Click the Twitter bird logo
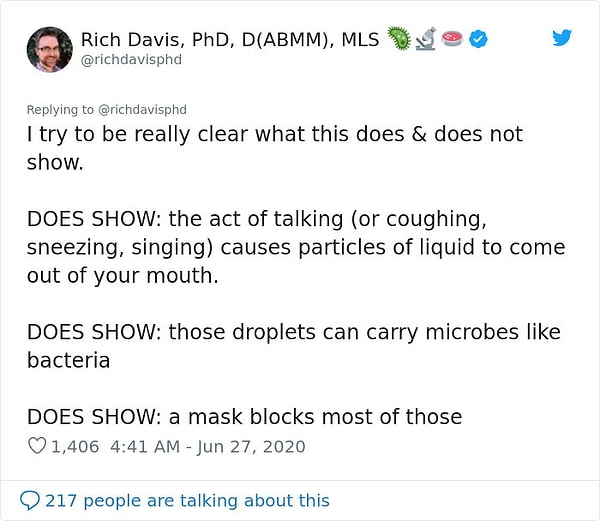The height and width of the screenshot is (521, 600). tap(562, 38)
